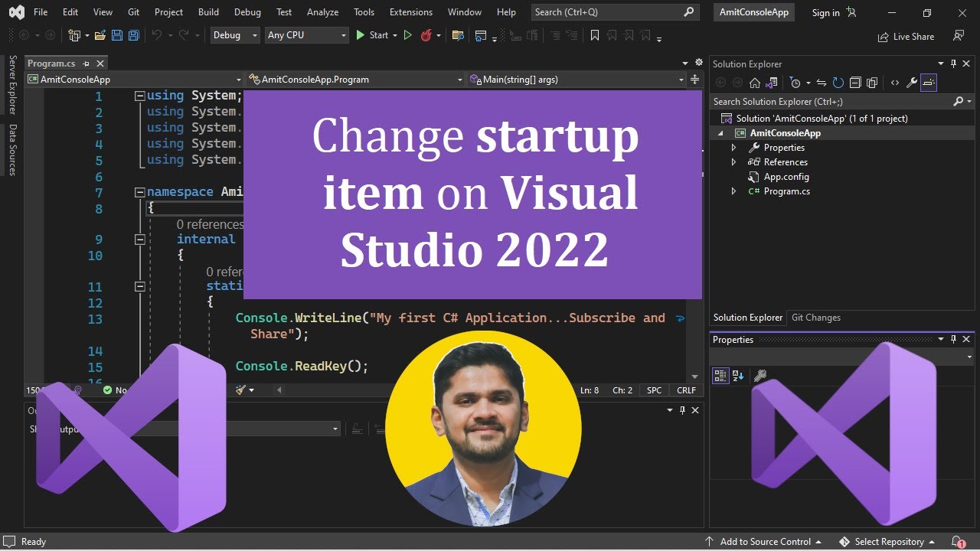This screenshot has width=980, height=551.
Task: Click the code cleanup broom icon
Action: pyautogui.click(x=240, y=390)
